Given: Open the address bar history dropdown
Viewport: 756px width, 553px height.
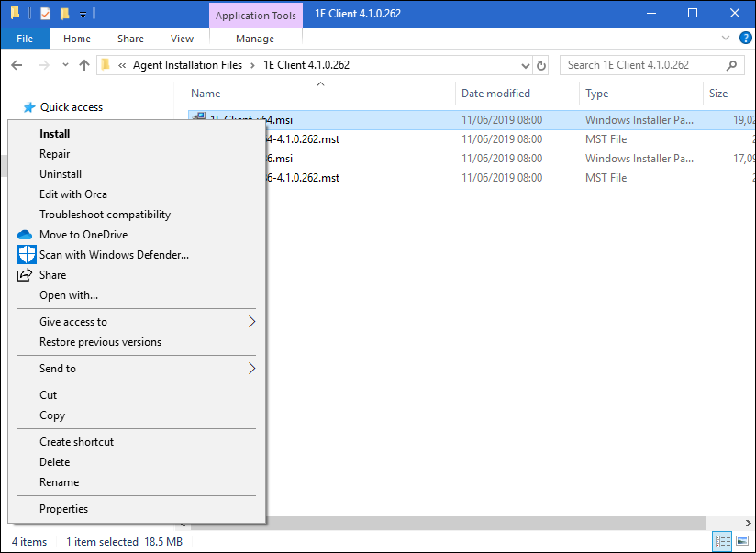Looking at the screenshot, I should click(x=525, y=65).
